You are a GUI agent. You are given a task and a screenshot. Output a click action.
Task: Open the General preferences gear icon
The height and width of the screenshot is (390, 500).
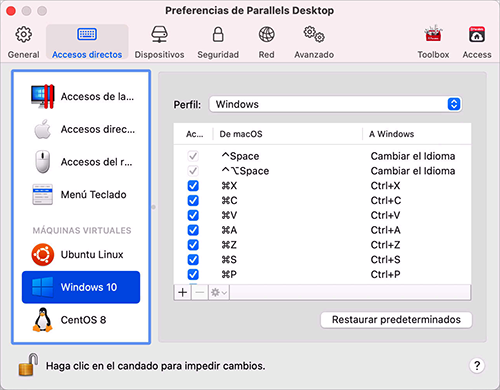click(x=23, y=34)
